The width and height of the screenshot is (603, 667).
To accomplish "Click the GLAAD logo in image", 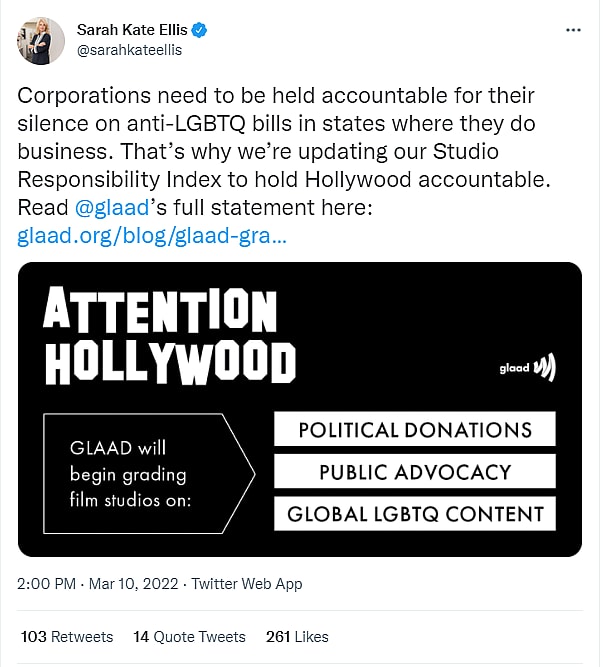I will [527, 368].
